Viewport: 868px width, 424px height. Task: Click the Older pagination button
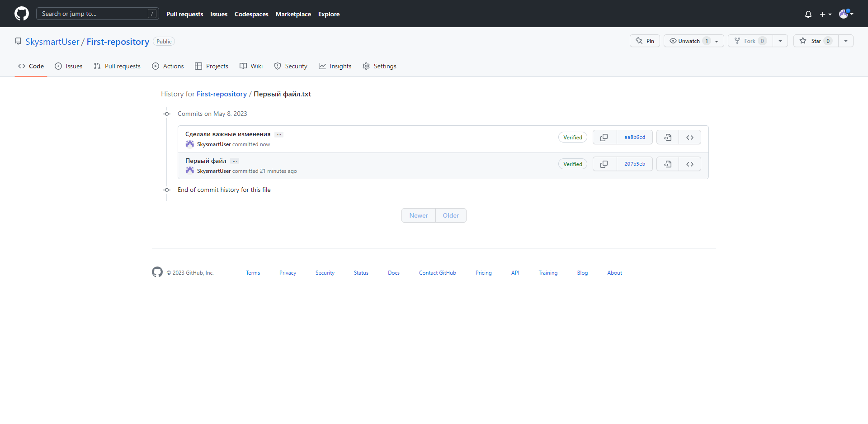click(x=451, y=215)
